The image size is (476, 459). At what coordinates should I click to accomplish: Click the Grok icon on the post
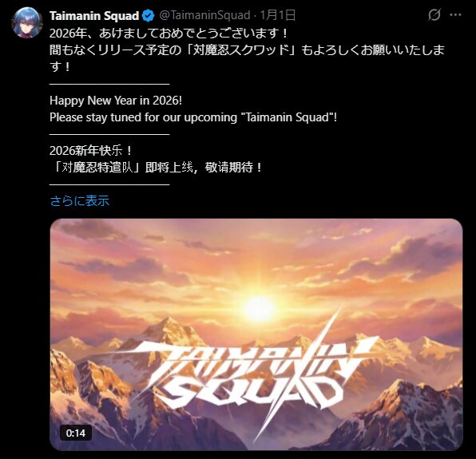[x=434, y=14]
